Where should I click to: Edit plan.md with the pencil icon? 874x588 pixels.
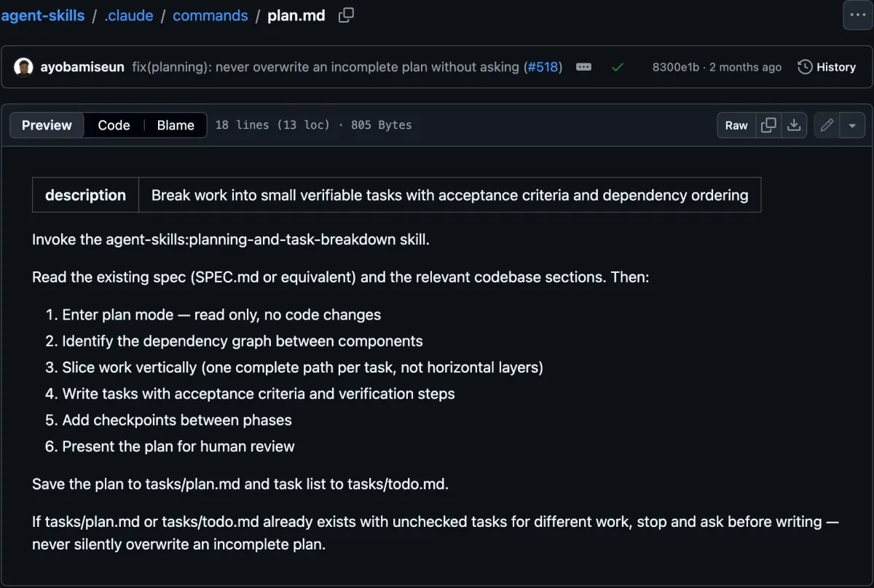[827, 125]
